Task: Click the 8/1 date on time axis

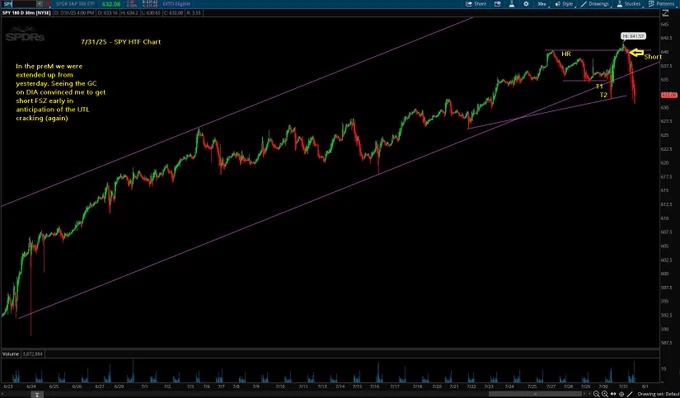Action: 645,386
